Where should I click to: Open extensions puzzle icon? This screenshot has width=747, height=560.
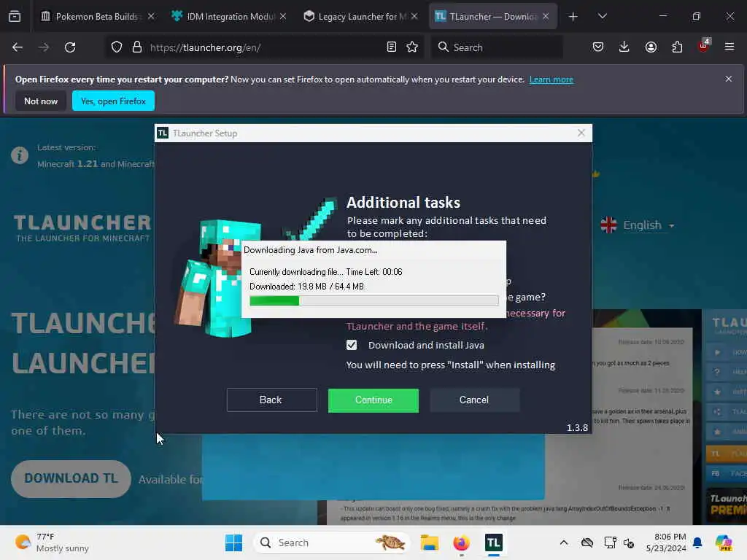coord(677,47)
